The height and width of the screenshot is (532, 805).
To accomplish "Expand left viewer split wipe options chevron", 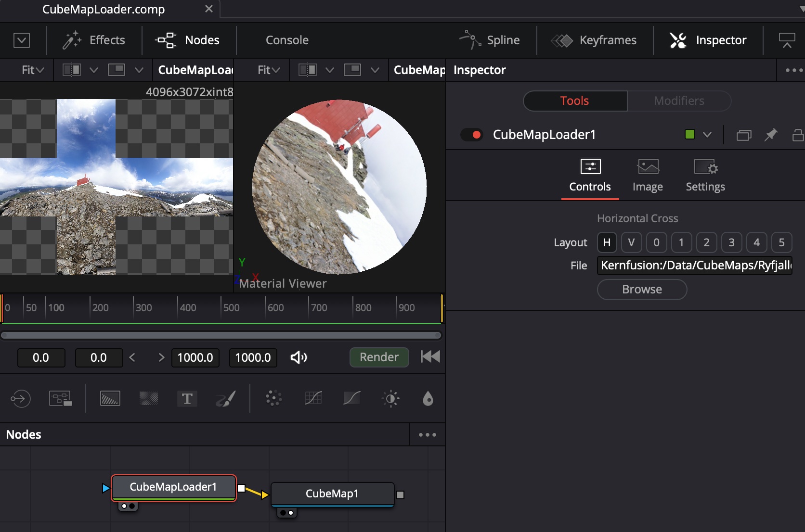I will click(94, 70).
